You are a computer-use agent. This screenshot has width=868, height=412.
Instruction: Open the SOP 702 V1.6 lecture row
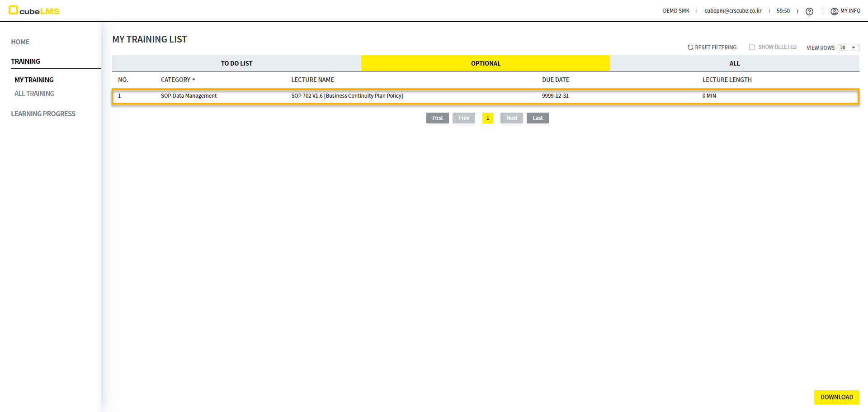tap(347, 96)
